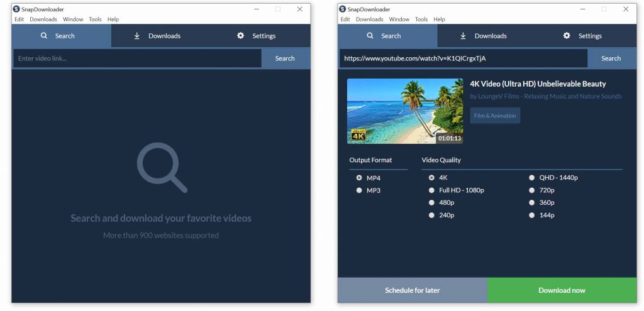Image resolution: width=644 pixels, height=311 pixels.
Task: Open Window menu in the right window
Action: point(399,19)
